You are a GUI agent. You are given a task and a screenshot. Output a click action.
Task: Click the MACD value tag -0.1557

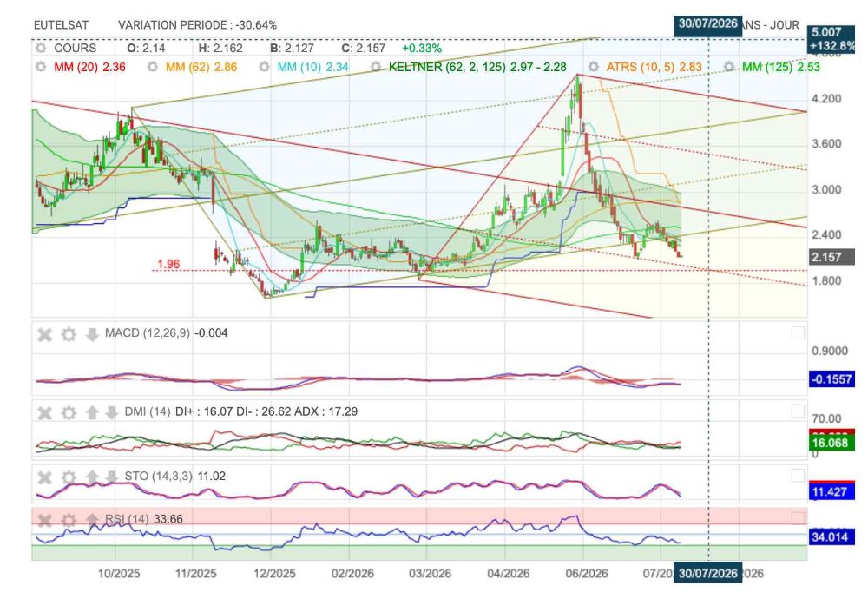[832, 379]
